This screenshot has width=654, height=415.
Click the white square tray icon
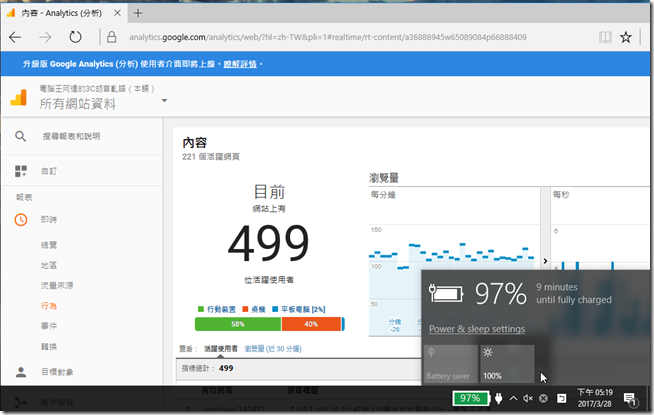coord(561,398)
